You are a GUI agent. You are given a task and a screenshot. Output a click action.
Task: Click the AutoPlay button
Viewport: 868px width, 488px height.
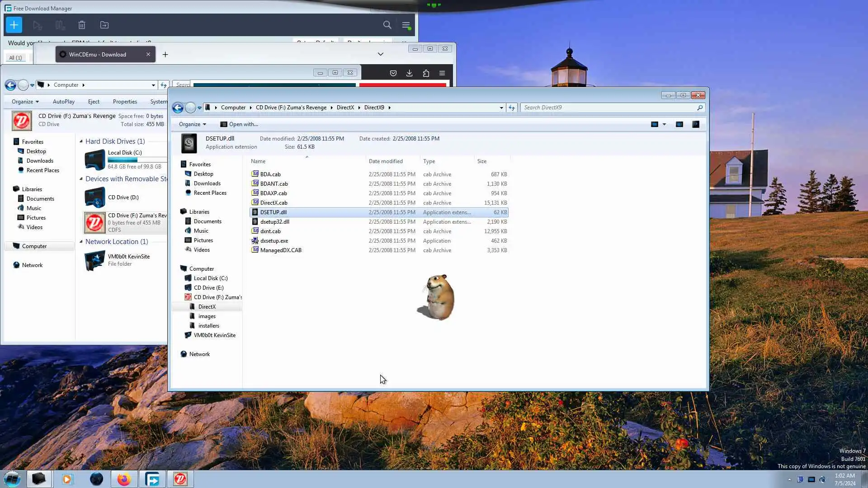point(63,102)
